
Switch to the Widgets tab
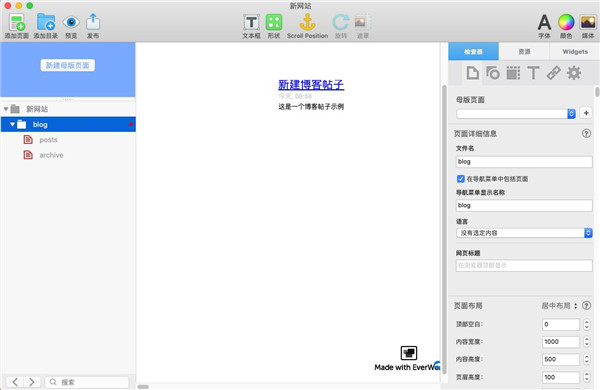pyautogui.click(x=575, y=51)
